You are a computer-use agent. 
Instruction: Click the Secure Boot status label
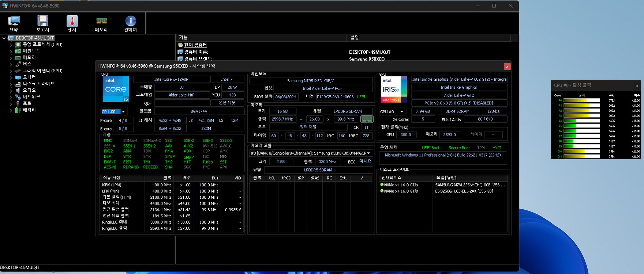pos(459,148)
